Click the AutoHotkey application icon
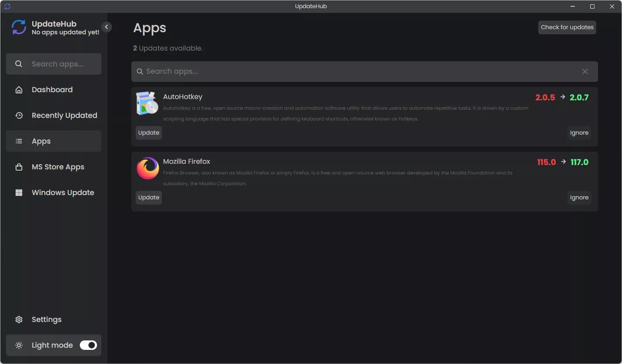Screen dimensions: 622x364 147,103
